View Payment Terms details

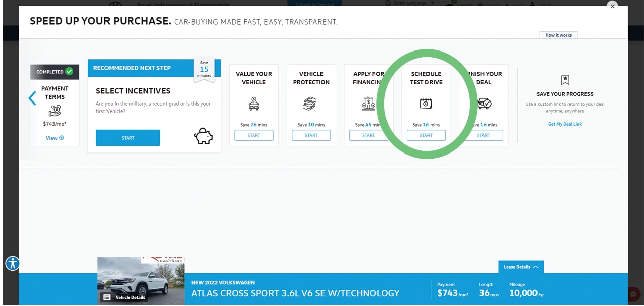pos(55,138)
